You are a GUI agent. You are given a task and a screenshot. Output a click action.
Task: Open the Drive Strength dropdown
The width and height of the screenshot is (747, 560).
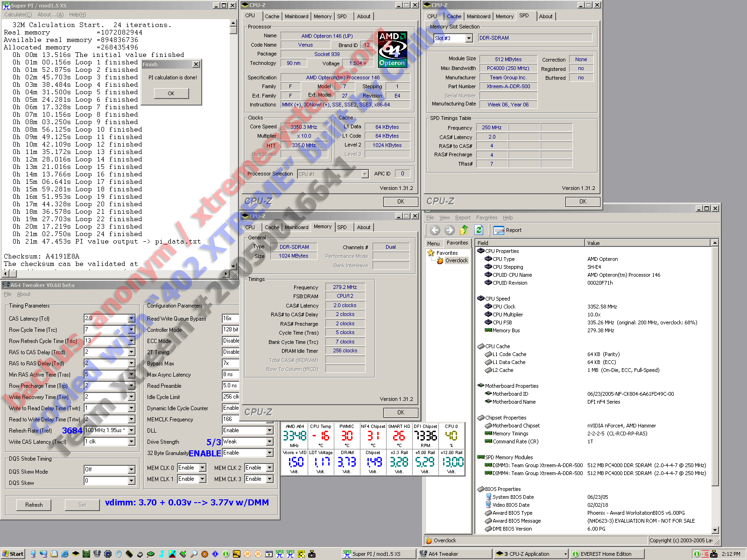[x=269, y=441]
